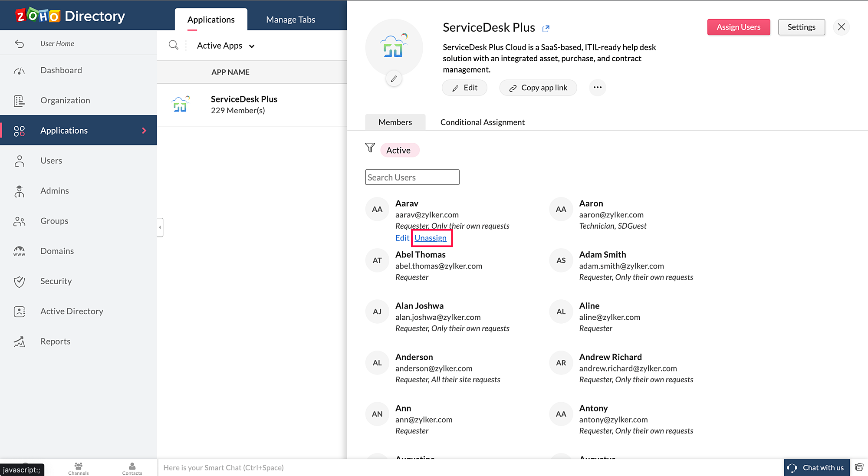Remove the Active filter chip
Viewport: 868px width, 476px height.
pyautogui.click(x=399, y=150)
